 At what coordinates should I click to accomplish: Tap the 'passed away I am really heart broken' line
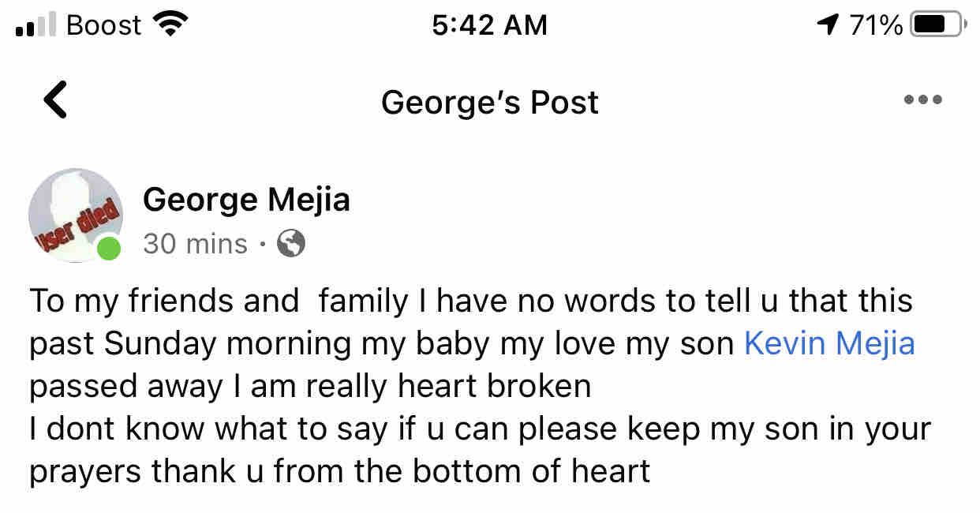(310, 386)
